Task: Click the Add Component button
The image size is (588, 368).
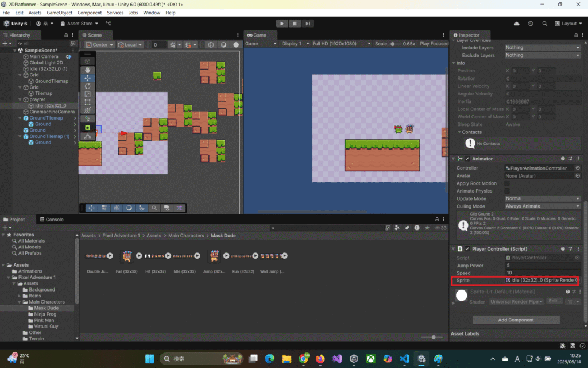Action: [x=516, y=320]
